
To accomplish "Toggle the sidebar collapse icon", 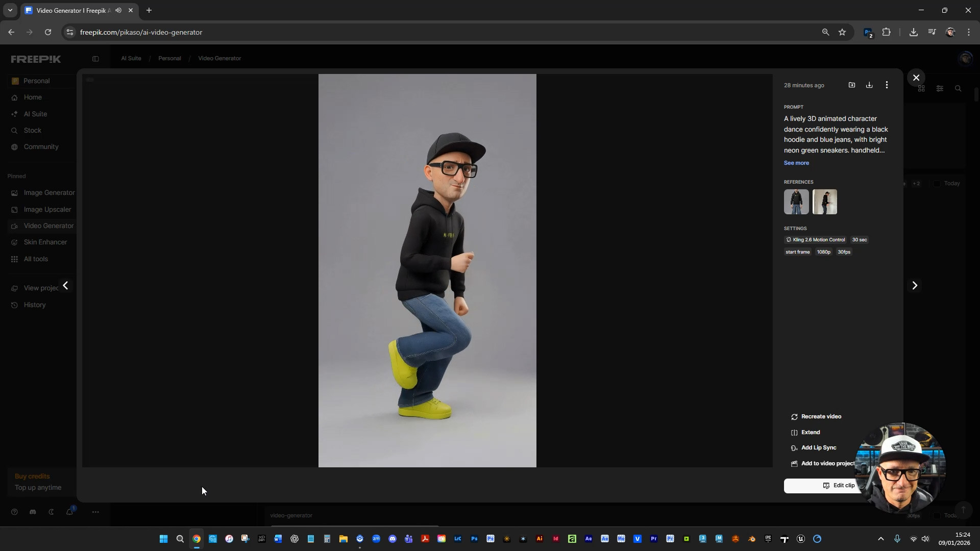I will (95, 59).
